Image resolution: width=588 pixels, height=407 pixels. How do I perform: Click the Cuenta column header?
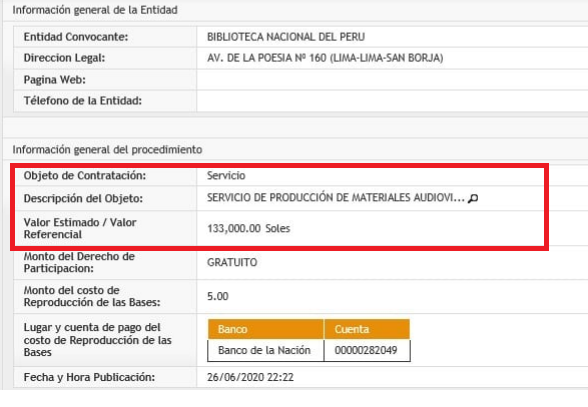click(367, 329)
